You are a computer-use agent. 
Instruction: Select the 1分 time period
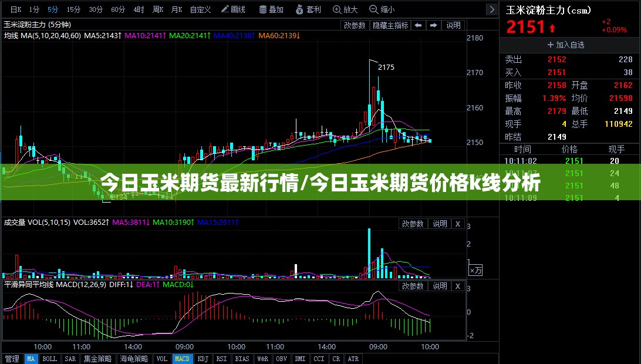point(34,9)
